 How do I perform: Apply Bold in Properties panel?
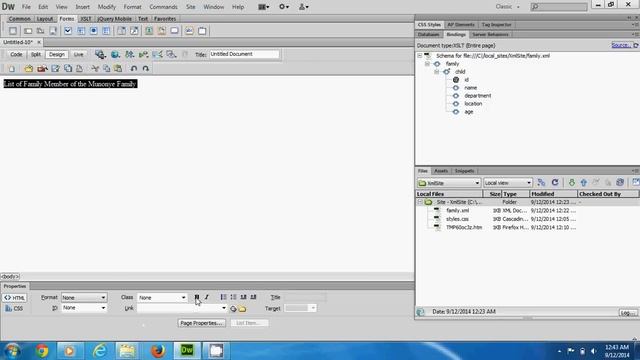[x=197, y=297]
